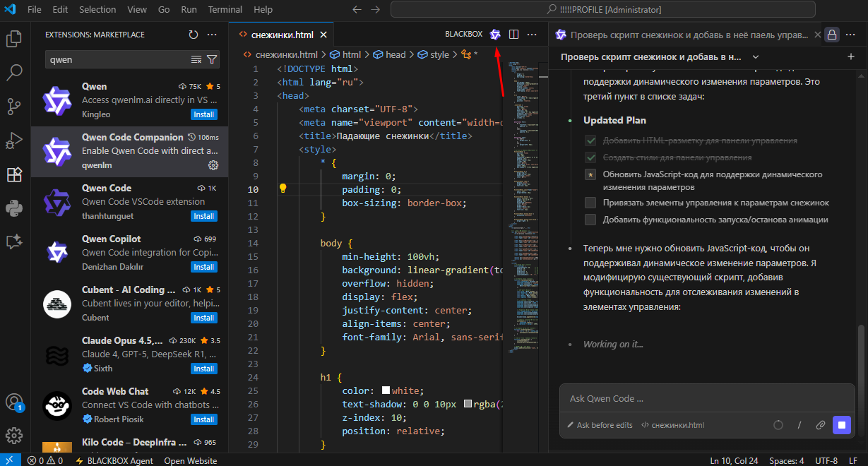Toggle the lock icon in Qwen panel
The height and width of the screenshot is (466, 868).
click(x=832, y=35)
